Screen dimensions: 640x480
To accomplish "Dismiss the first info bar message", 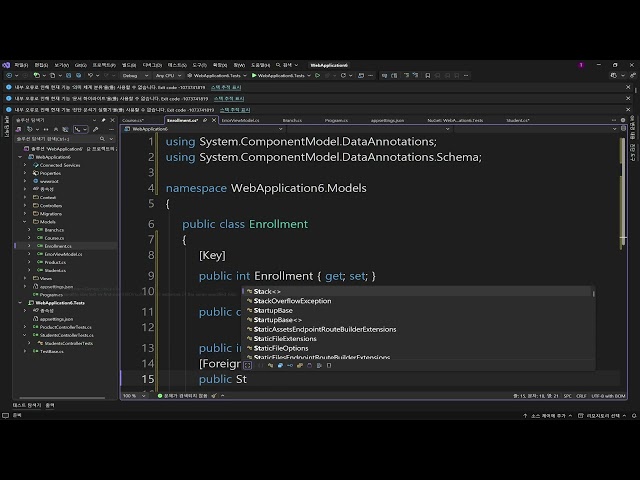I will pyautogui.click(x=628, y=87).
